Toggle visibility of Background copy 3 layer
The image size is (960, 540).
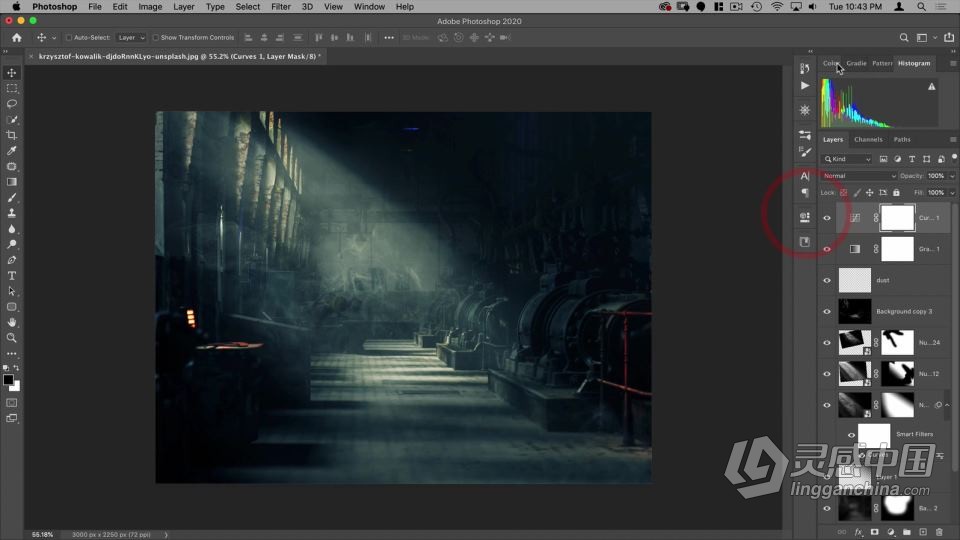point(826,311)
